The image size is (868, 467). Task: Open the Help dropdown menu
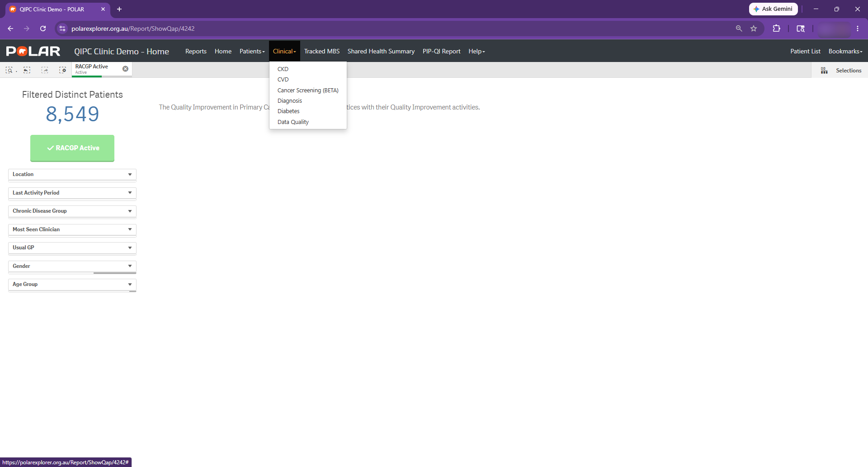tap(476, 51)
